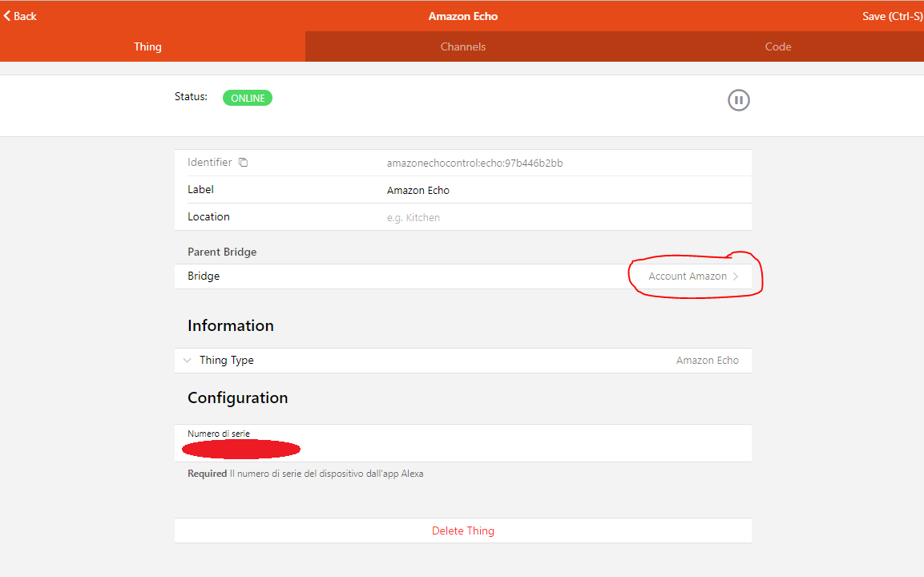Screen dimensions: 924x577
Task: Expand the Thing Type section chevron
Action: point(187,361)
